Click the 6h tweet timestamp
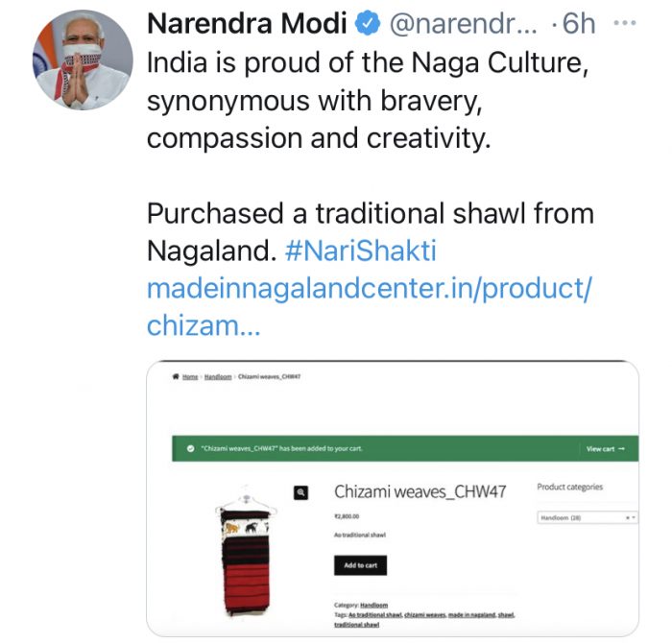Image resolution: width=672 pixels, height=643 pixels. (579, 25)
